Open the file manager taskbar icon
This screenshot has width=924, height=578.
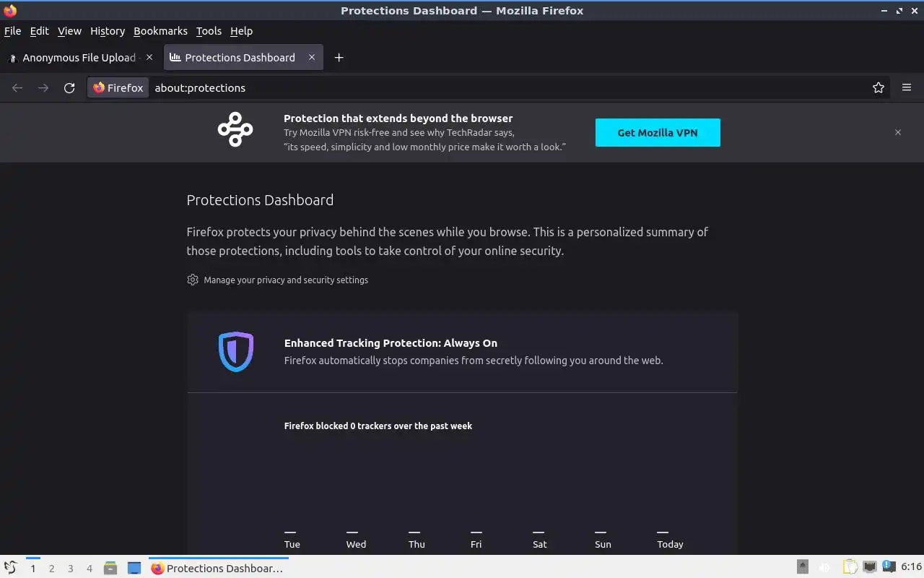tap(110, 568)
